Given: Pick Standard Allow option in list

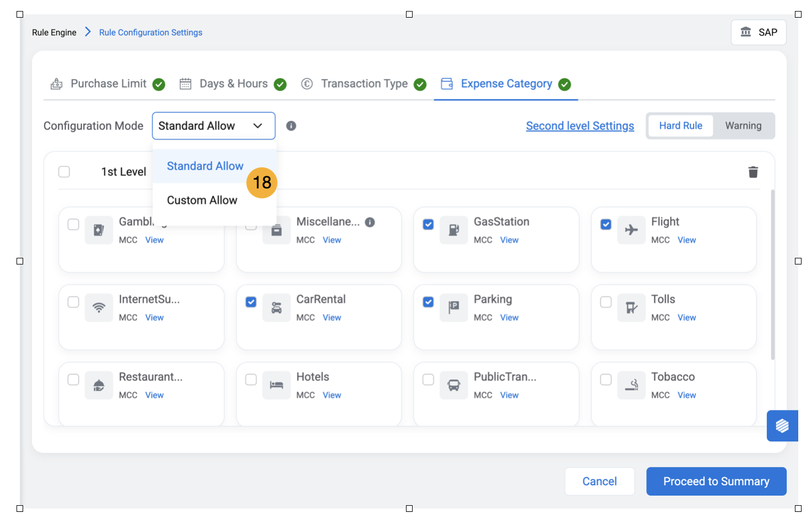Looking at the screenshot, I should (x=204, y=166).
